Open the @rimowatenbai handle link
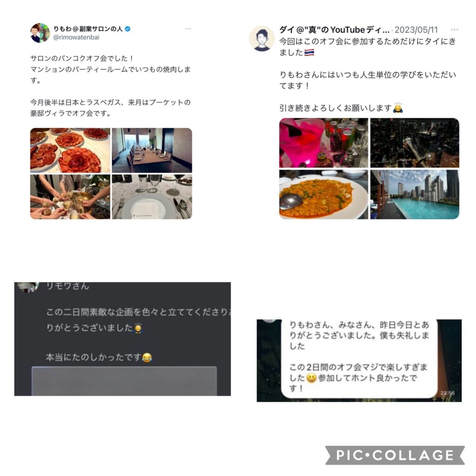 tap(76, 37)
